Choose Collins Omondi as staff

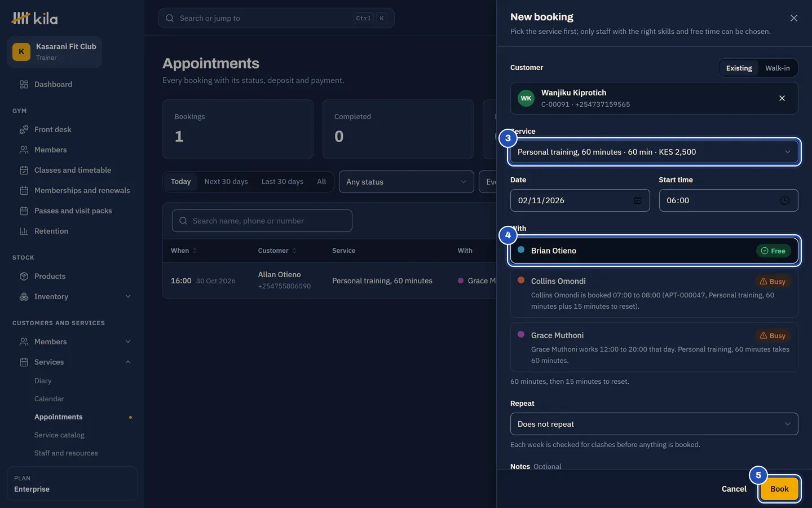654,293
